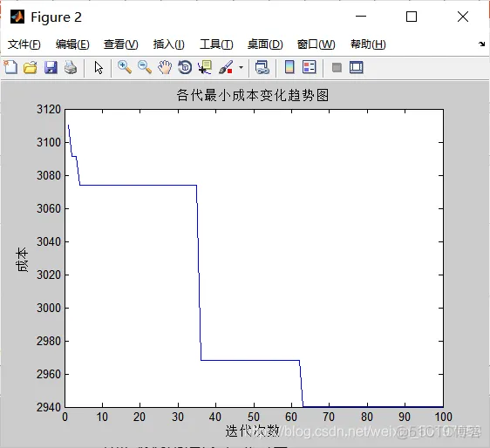Activate the Zoom In tool
Screen dimensions: 490x448
pos(125,67)
